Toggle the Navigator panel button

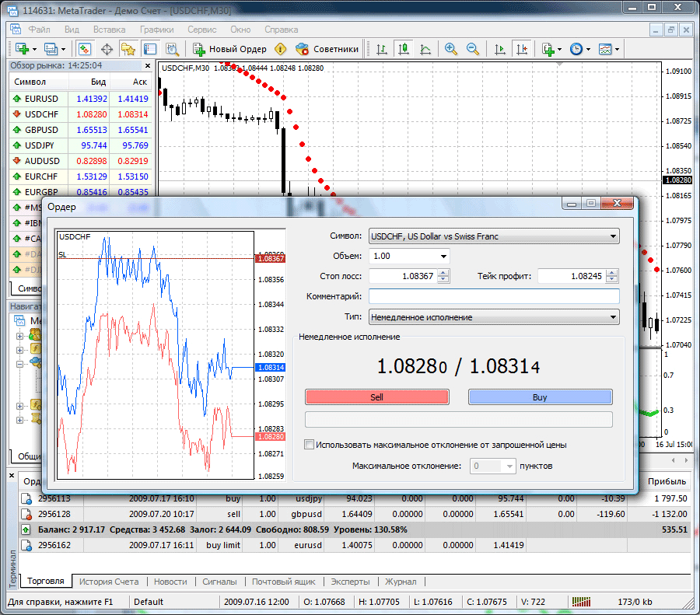pos(128,49)
